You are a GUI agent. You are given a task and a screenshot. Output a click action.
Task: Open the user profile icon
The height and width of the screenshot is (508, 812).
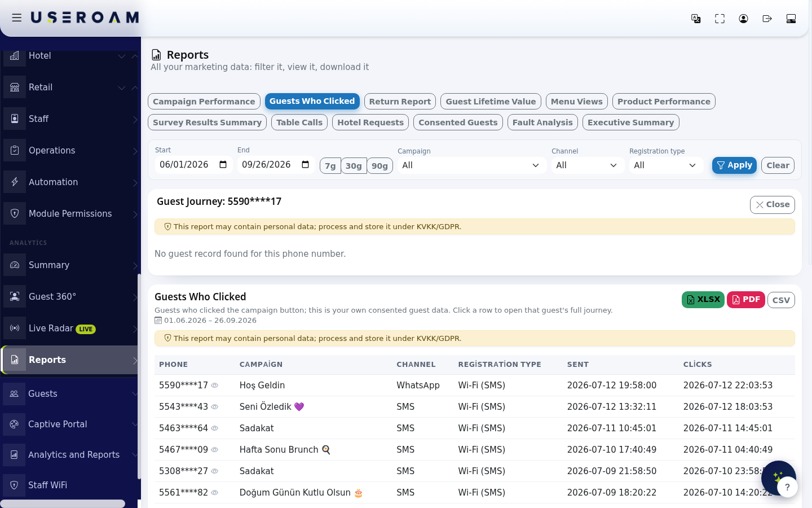[743, 19]
